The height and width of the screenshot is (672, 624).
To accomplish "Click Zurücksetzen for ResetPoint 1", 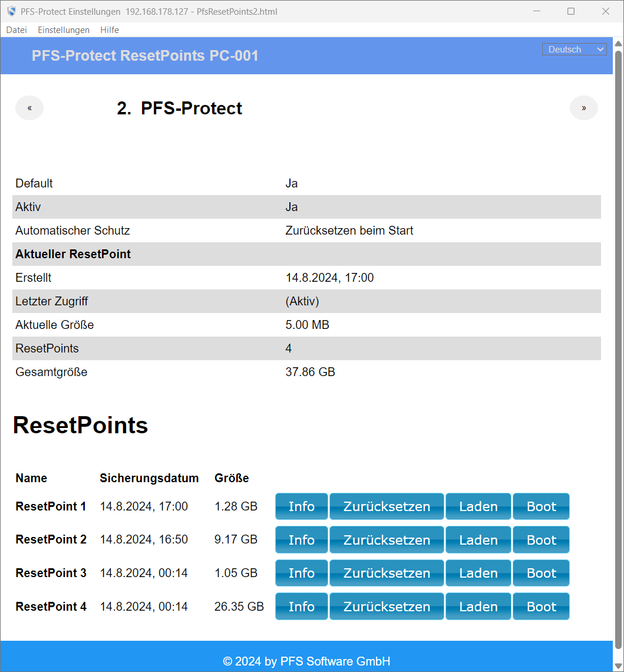I will tap(387, 506).
